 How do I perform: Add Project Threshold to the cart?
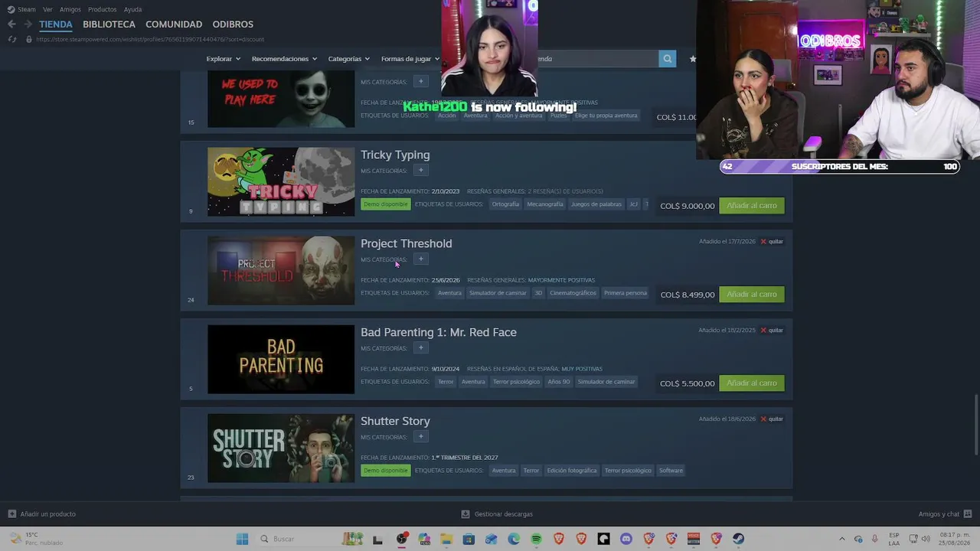pos(752,295)
